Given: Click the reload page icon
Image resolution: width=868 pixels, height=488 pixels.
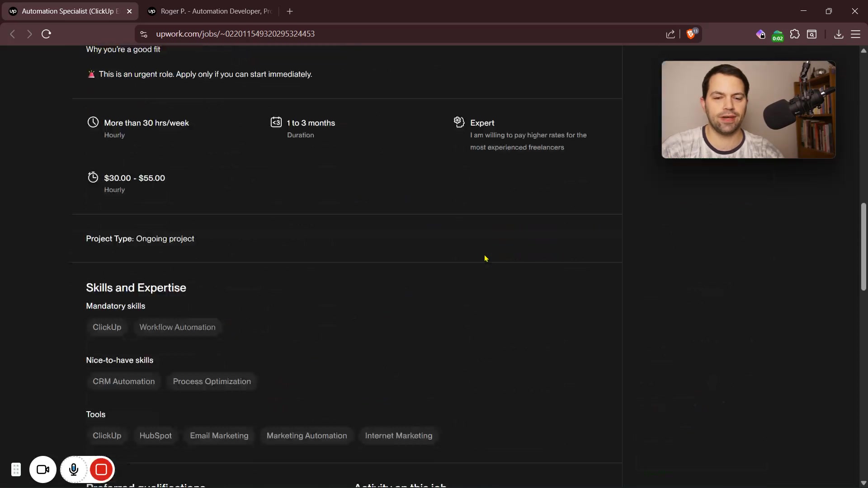Looking at the screenshot, I should pyautogui.click(x=46, y=34).
